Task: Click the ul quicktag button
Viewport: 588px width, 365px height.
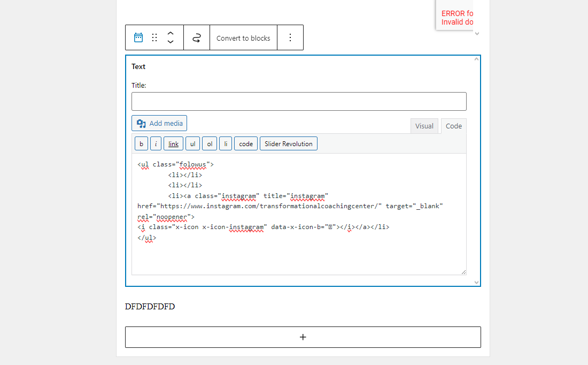Action: pos(193,144)
